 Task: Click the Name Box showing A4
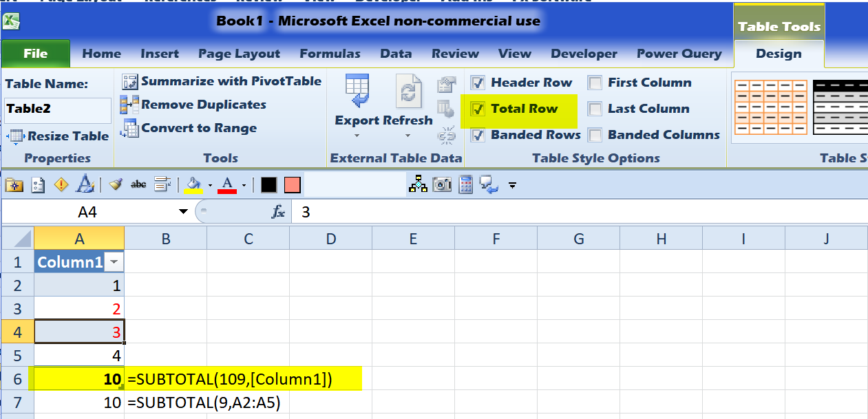pyautogui.click(x=87, y=212)
